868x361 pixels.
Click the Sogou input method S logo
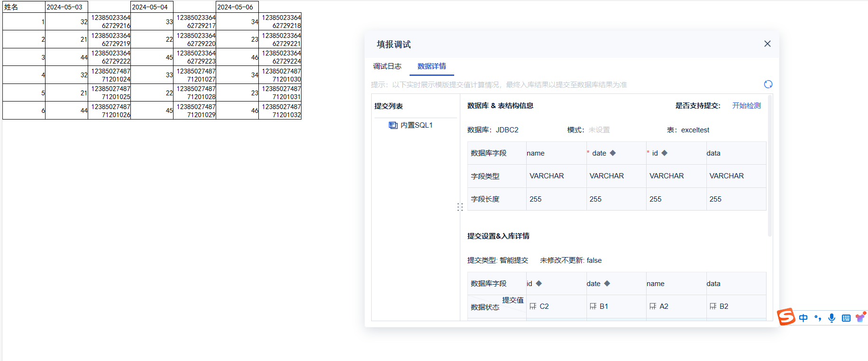(786, 316)
